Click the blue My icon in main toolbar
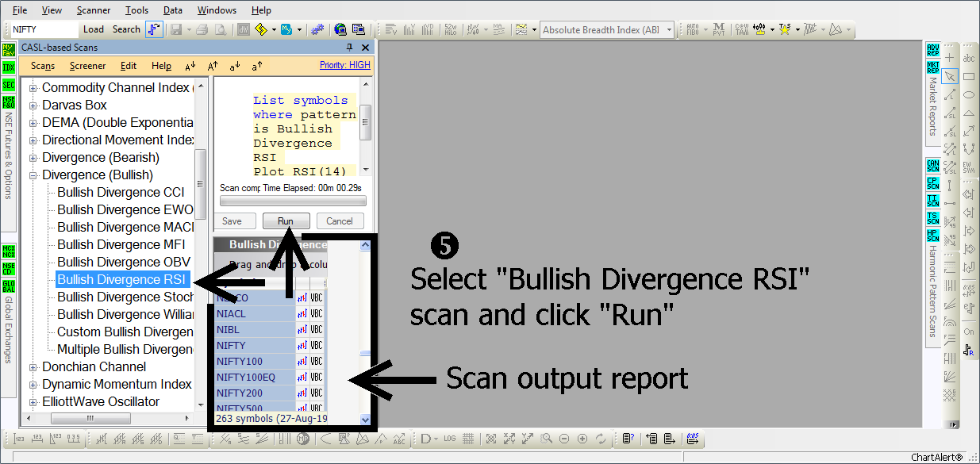Viewport: 980px width, 464px height. 286,29
